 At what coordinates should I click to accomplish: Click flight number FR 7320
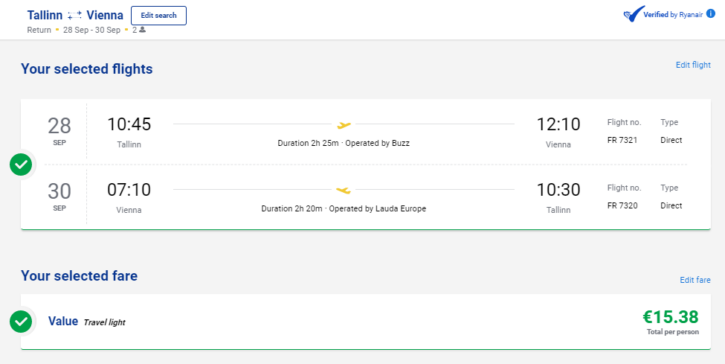coord(622,205)
